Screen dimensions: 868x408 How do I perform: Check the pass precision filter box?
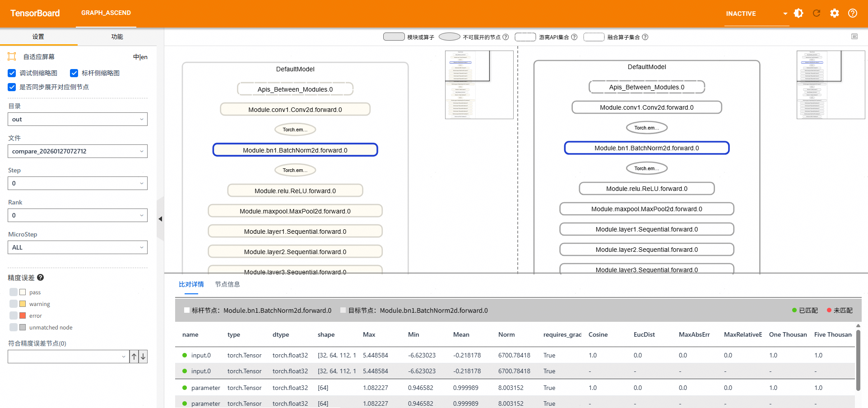(x=14, y=292)
